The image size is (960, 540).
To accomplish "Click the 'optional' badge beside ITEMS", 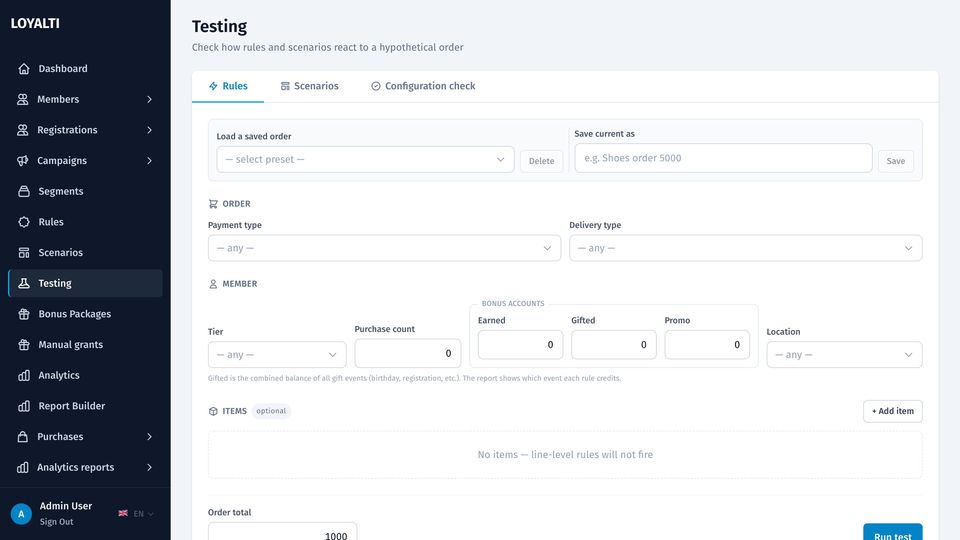I will coord(271,411).
